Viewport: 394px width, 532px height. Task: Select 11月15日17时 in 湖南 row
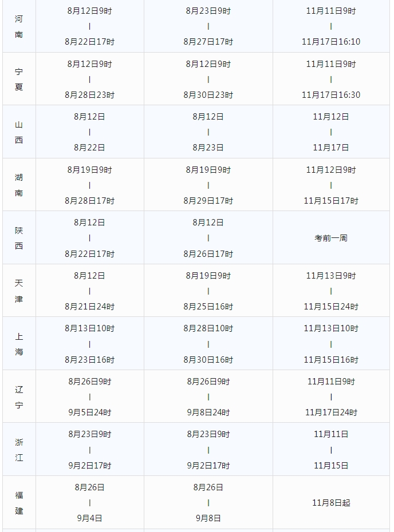coord(331,201)
